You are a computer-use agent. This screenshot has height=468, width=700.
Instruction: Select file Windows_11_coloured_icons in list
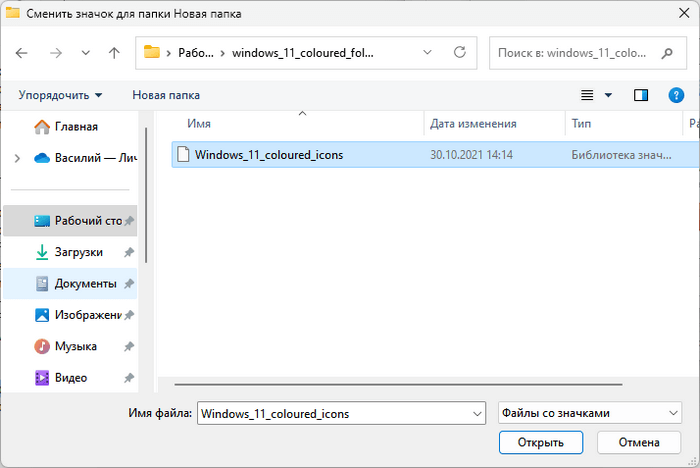(x=435, y=155)
